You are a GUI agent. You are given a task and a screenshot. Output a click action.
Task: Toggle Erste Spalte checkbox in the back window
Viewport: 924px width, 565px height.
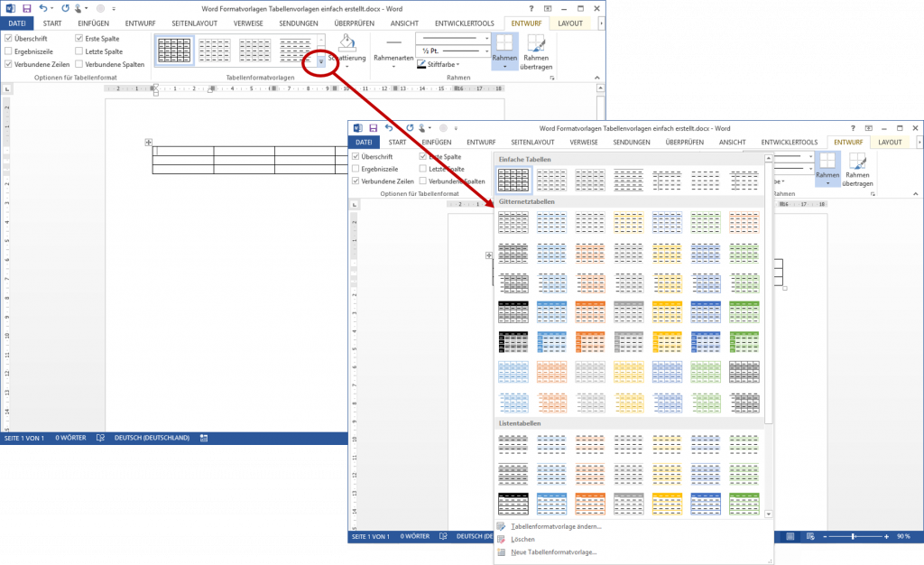tap(79, 38)
